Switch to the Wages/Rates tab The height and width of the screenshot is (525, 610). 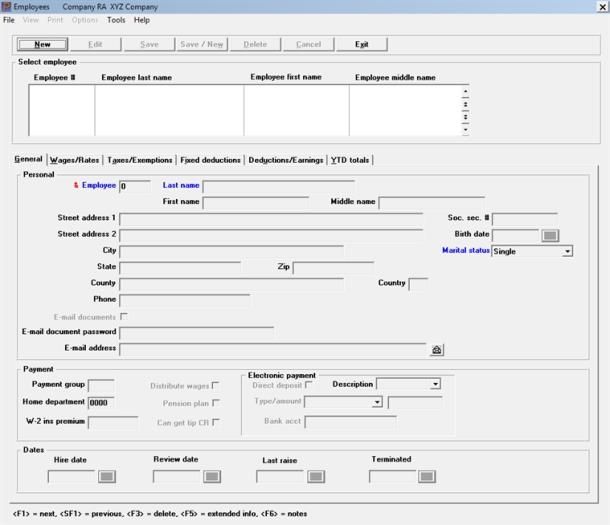pos(73,160)
